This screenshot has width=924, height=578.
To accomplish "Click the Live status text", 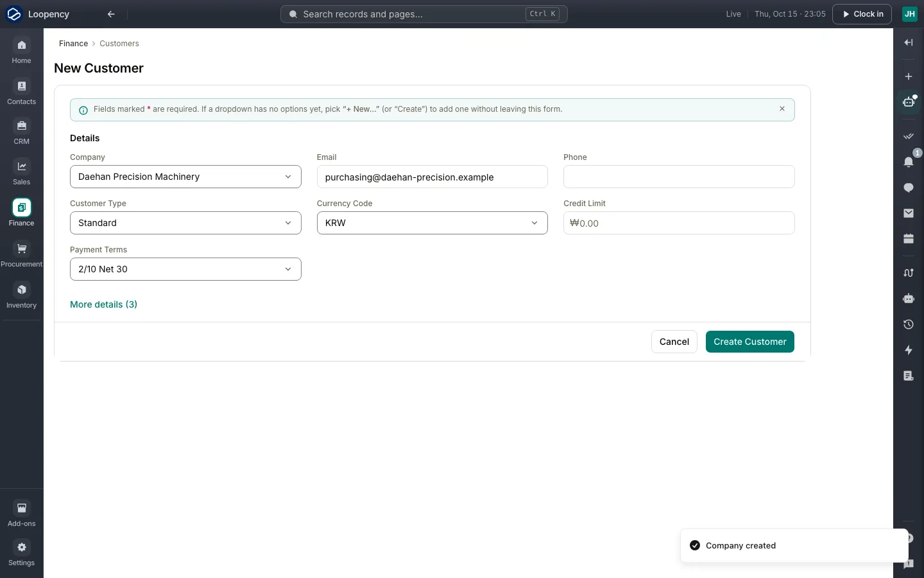I will (x=733, y=14).
